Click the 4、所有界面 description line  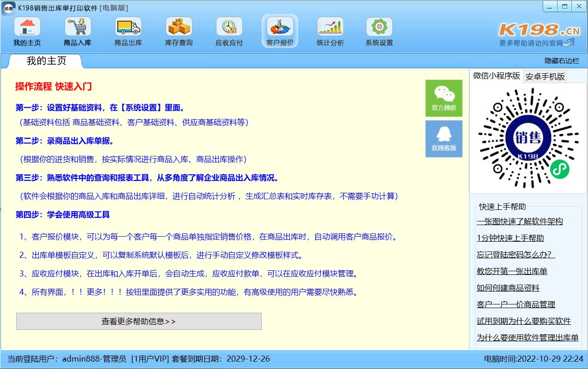pos(189,292)
